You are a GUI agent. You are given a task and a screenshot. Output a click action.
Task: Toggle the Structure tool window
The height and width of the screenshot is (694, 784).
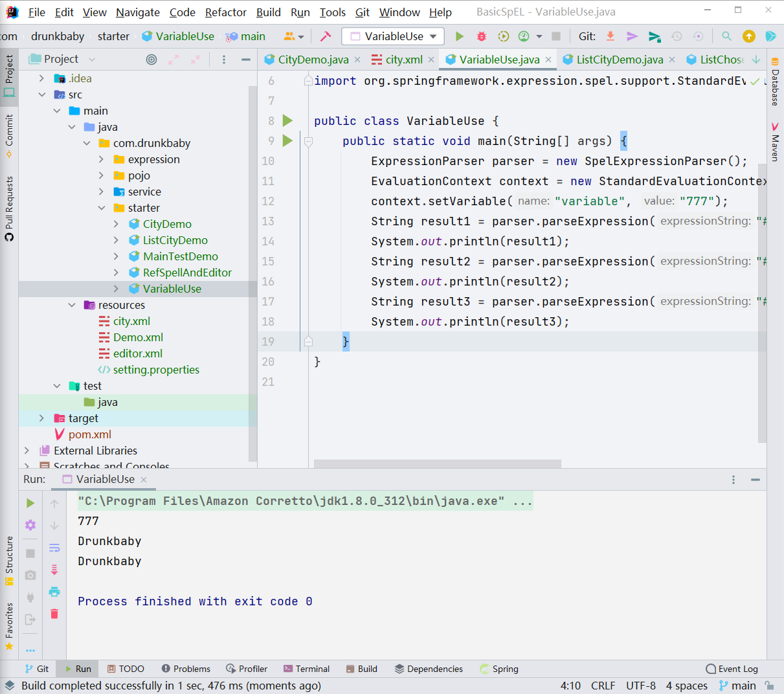[x=9, y=561]
